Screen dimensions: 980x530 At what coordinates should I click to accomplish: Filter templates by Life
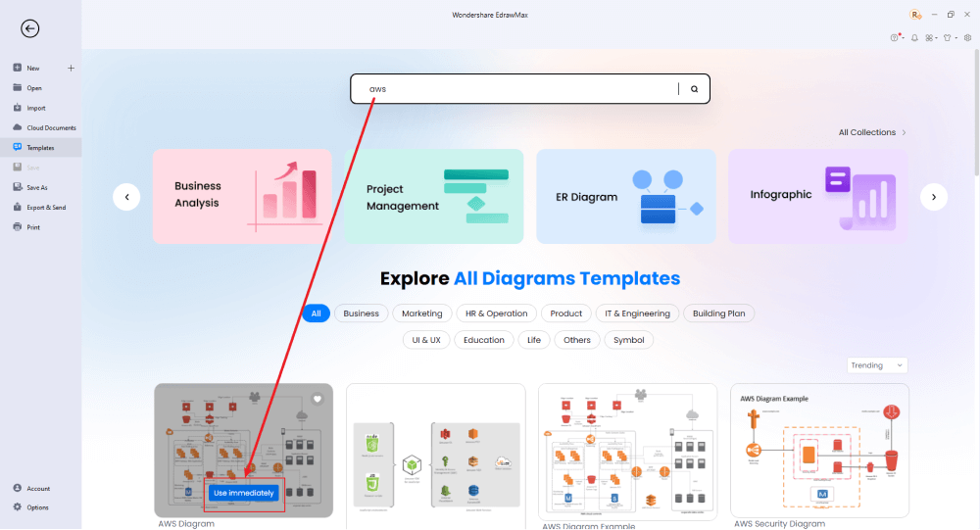coord(534,340)
